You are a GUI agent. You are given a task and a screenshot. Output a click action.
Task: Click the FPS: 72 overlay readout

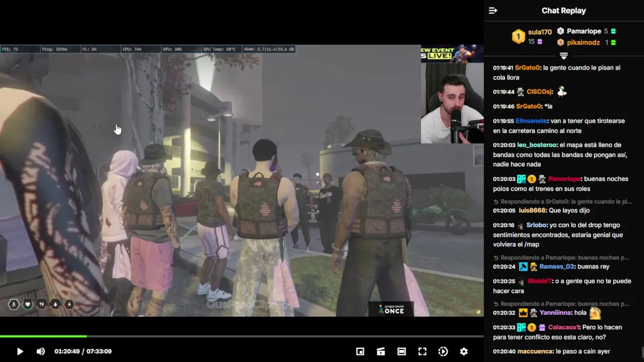tap(10, 49)
